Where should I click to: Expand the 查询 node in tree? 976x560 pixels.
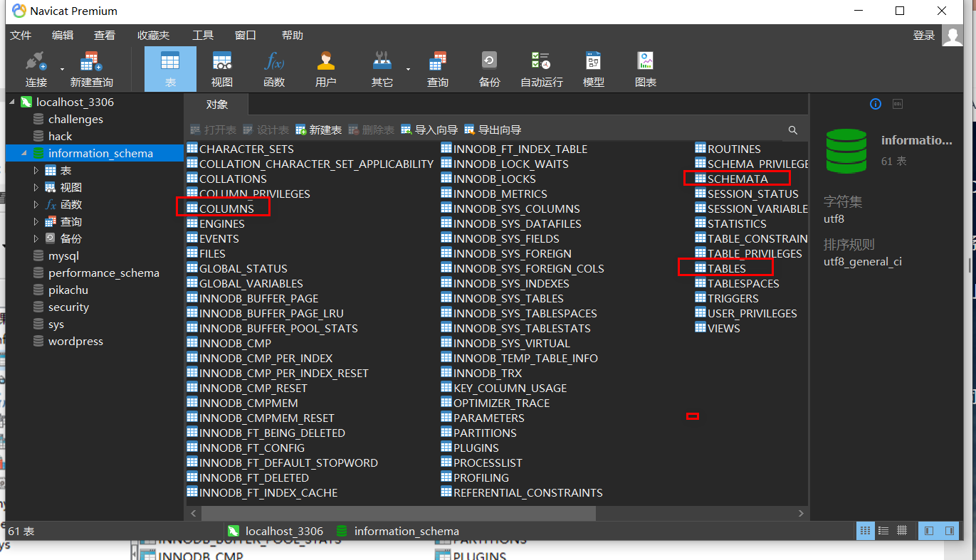point(36,222)
